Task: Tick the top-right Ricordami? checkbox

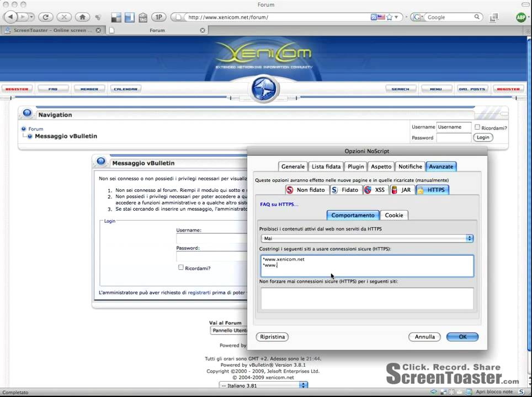Action: (477, 127)
